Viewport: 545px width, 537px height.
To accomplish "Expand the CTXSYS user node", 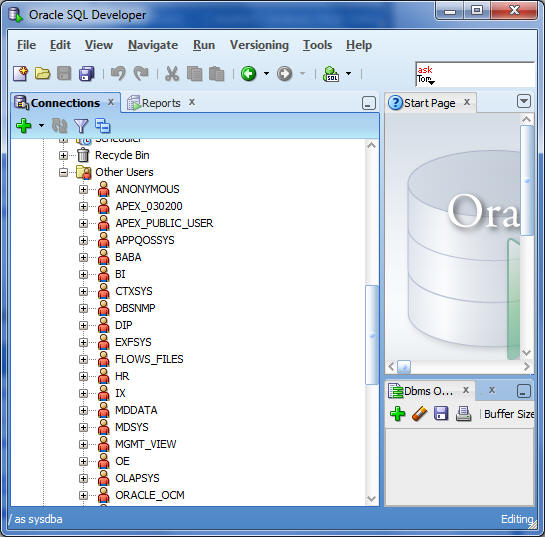I will (83, 291).
